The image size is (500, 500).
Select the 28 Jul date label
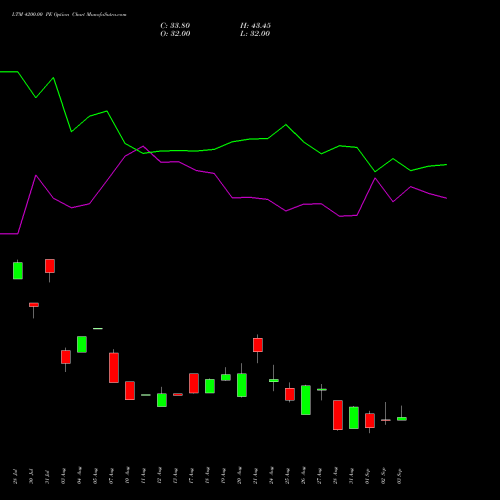(x=15, y=477)
